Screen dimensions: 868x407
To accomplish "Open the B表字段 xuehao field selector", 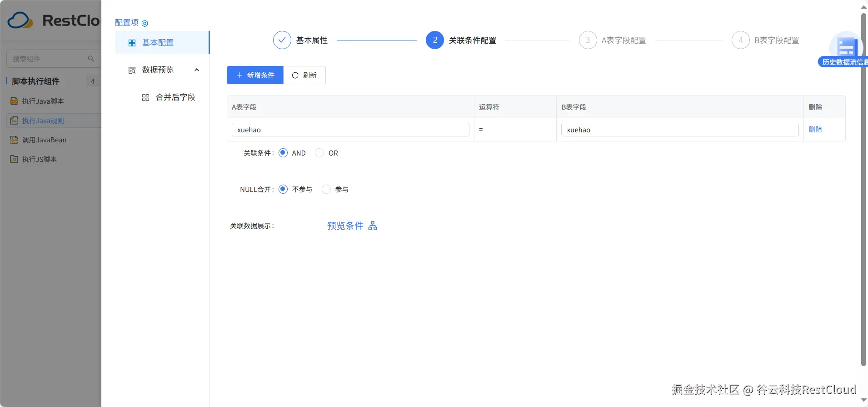I will pos(679,130).
